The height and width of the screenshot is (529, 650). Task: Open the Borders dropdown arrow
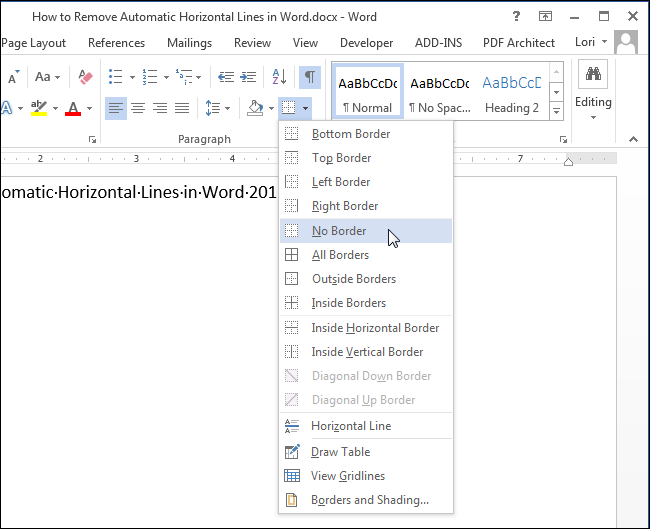click(306, 109)
